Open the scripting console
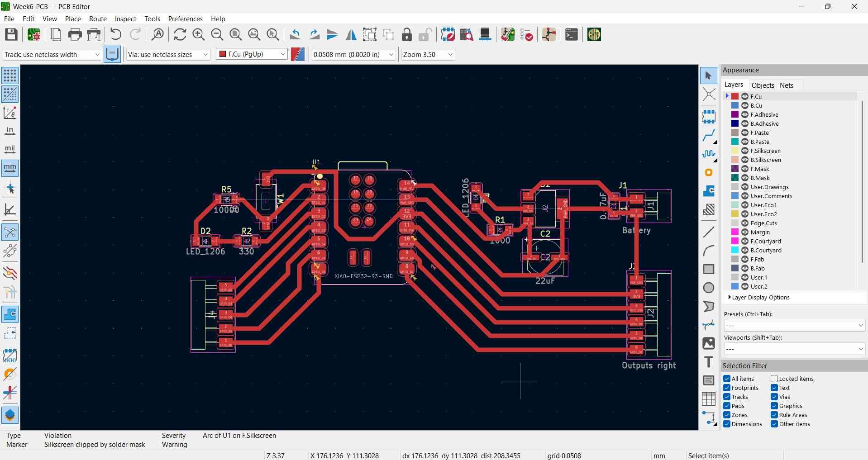This screenshot has height=460, width=868. (x=571, y=34)
